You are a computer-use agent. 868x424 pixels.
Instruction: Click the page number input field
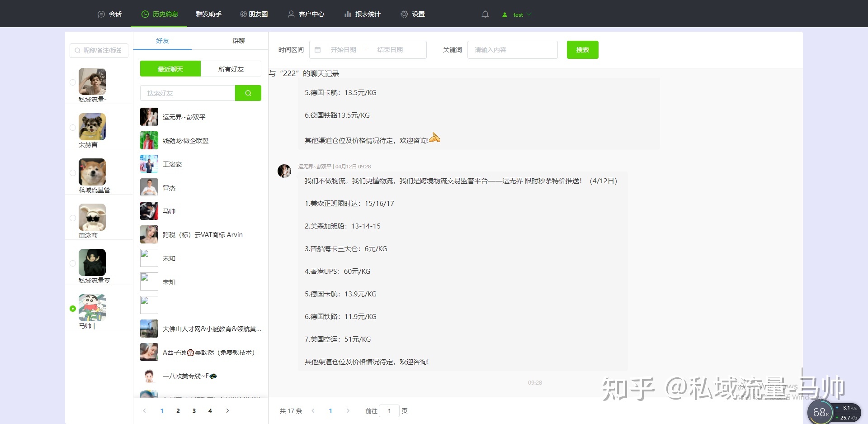pos(389,411)
